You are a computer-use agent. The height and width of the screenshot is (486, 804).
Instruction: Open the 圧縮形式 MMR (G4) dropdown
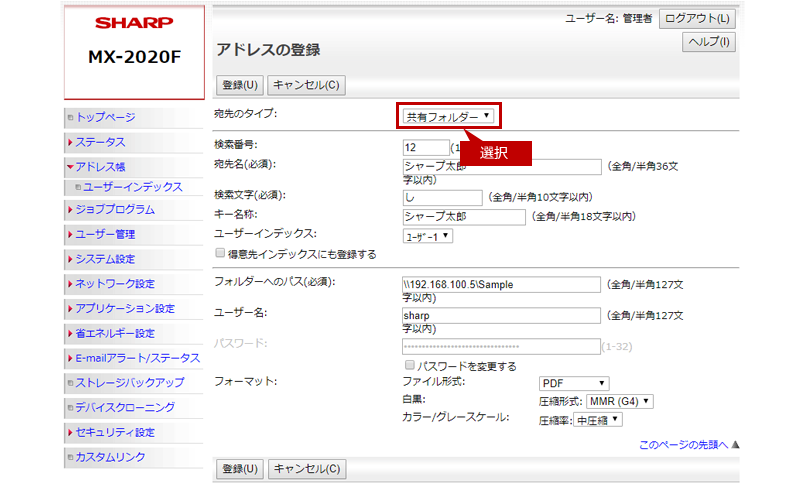pyautogui.click(x=618, y=402)
